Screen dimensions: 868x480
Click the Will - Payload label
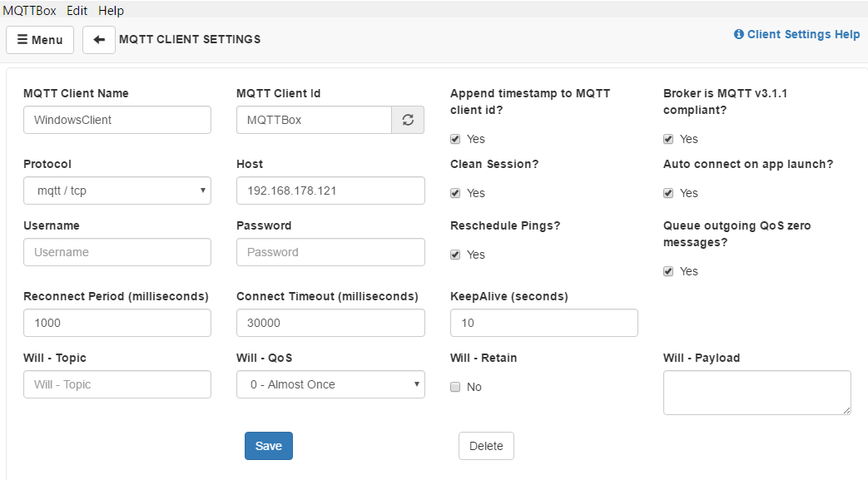(x=702, y=358)
